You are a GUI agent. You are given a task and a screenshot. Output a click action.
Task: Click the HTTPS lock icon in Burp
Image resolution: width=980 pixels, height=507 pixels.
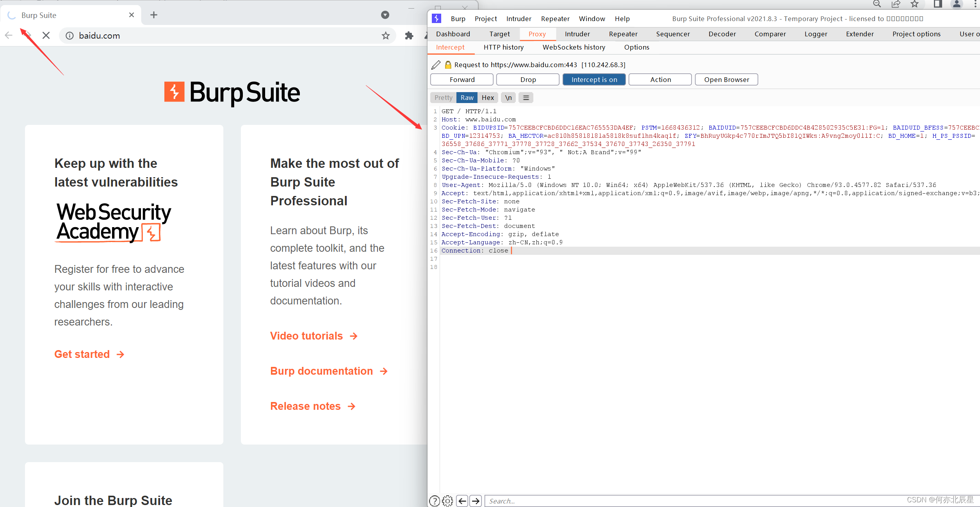448,65
